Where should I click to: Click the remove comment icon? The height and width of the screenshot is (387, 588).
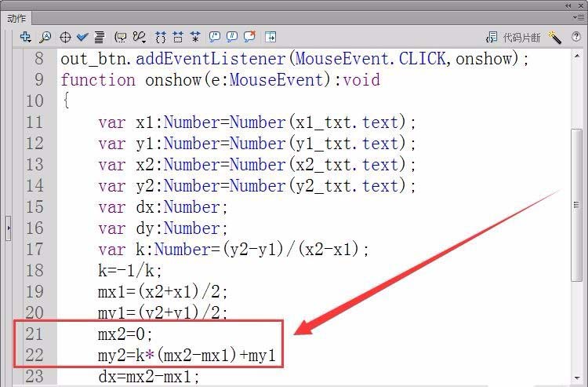coord(249,36)
